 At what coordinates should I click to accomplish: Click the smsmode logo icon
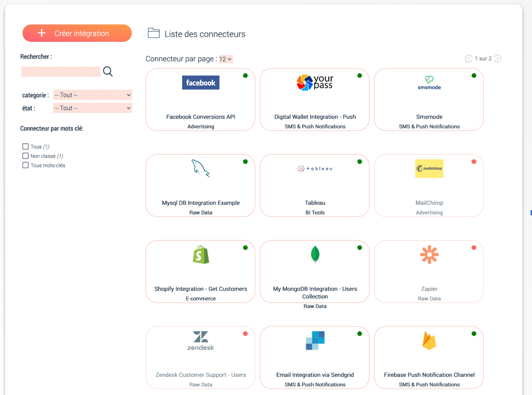(x=429, y=83)
